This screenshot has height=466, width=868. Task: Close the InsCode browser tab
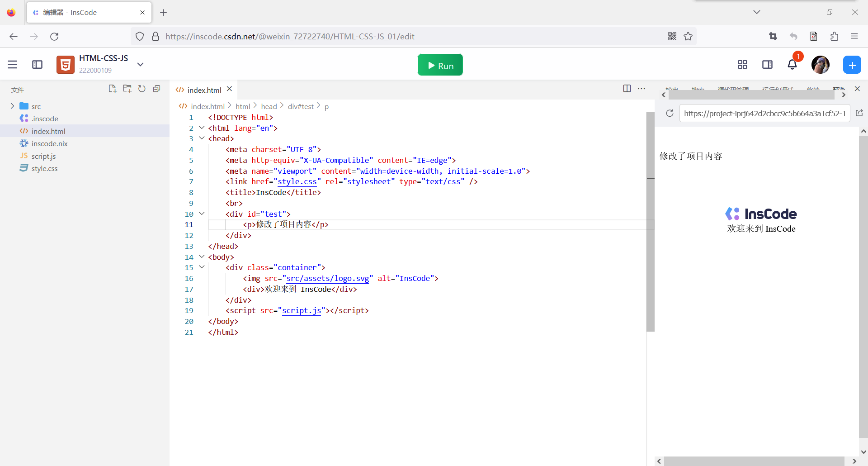tap(142, 13)
